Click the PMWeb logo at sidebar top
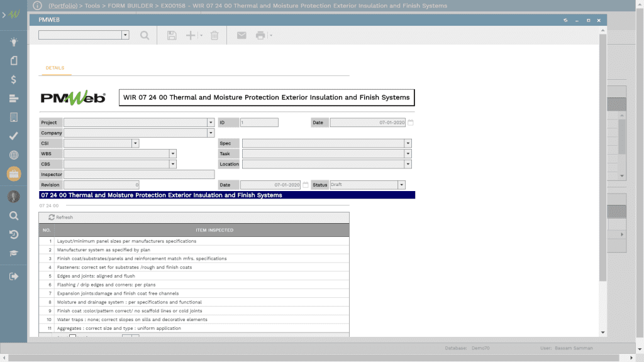 point(14,14)
